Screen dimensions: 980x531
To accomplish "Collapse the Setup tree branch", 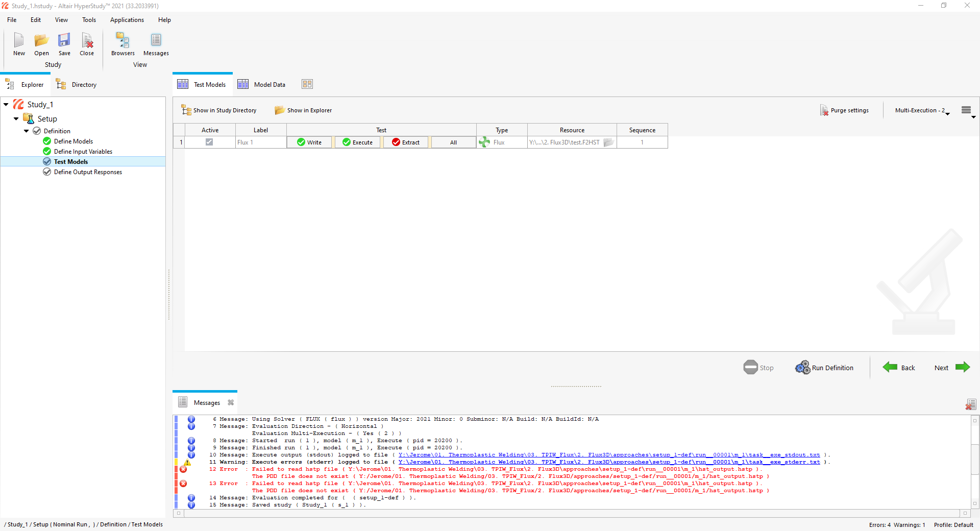I will (16, 118).
